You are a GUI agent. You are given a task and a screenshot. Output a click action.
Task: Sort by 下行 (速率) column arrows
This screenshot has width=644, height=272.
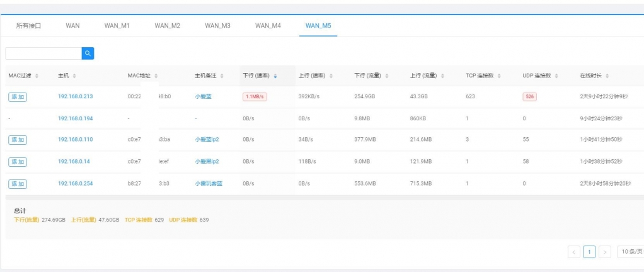coord(275,76)
